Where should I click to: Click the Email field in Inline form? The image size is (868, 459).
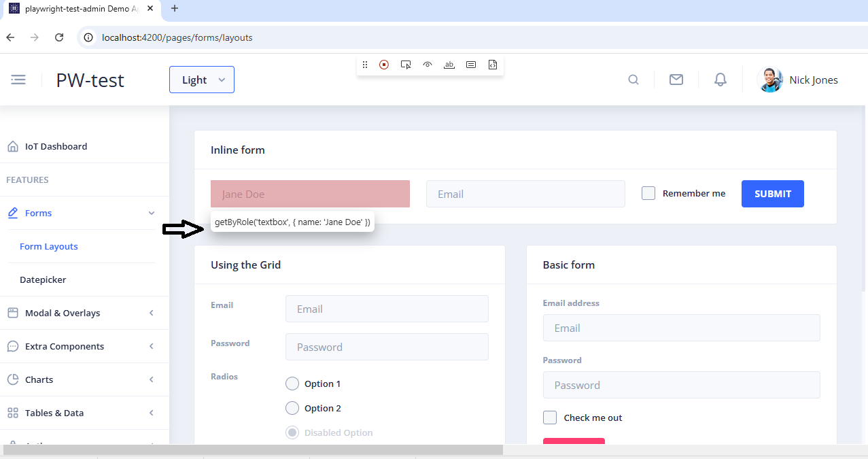[x=525, y=194]
